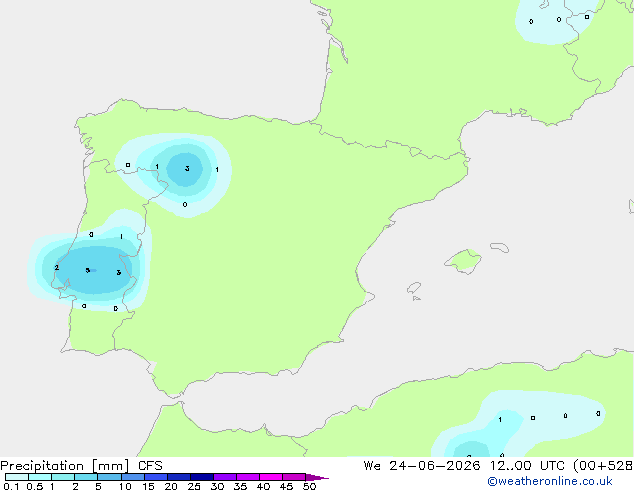
Task: Click the legend number '10'
Action: pyautogui.click(x=125, y=486)
